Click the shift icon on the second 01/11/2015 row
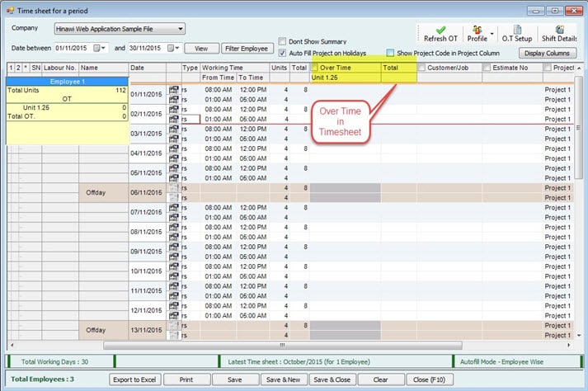This screenshot has width=588, height=391. point(174,100)
